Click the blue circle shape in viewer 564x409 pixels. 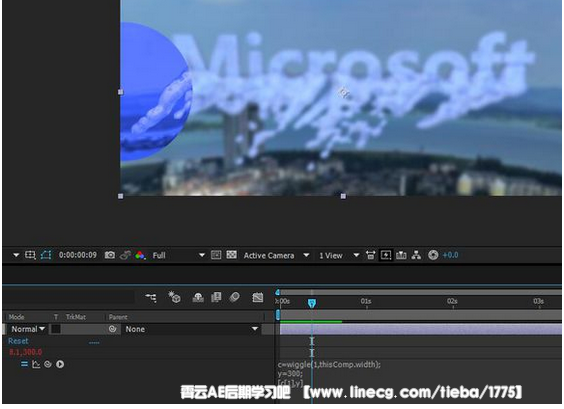155,90
